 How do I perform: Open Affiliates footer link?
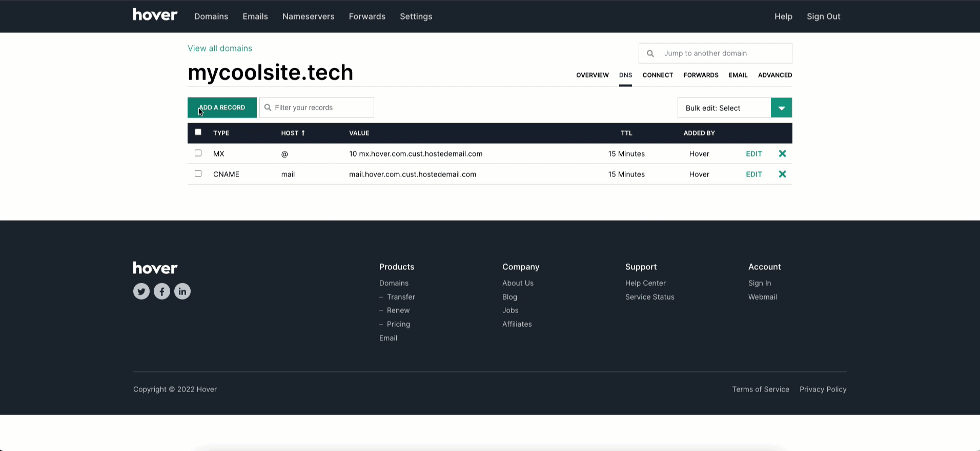(517, 324)
